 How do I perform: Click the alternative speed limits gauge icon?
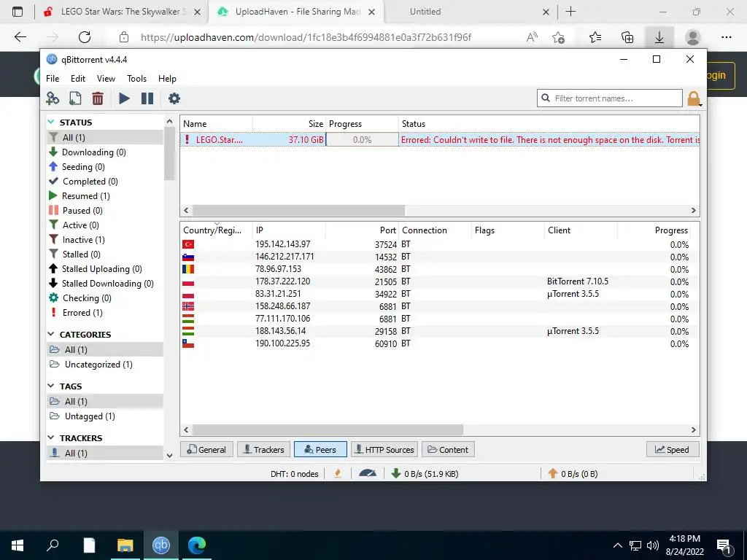point(368,473)
